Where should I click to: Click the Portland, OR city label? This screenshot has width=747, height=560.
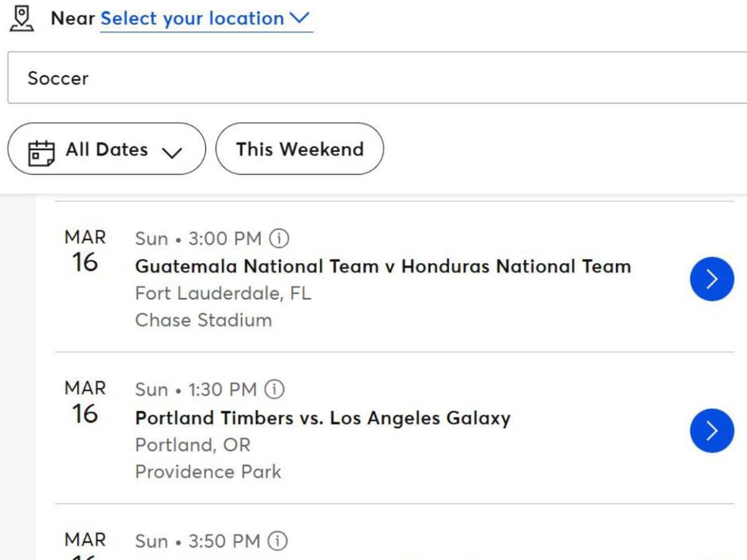coord(192,444)
